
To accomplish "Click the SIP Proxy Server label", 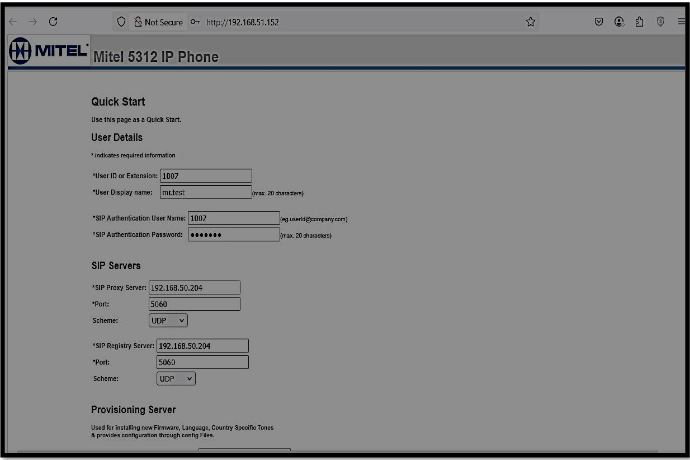I will (x=119, y=287).
